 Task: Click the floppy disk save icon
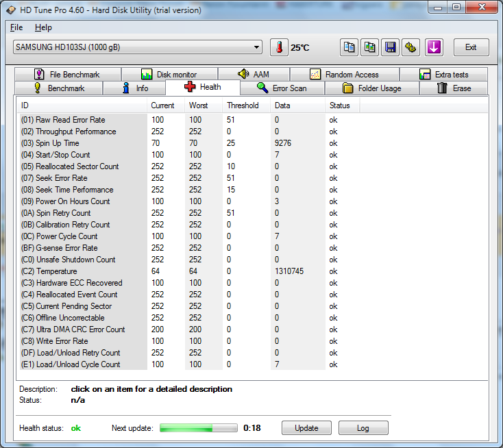pyautogui.click(x=390, y=47)
